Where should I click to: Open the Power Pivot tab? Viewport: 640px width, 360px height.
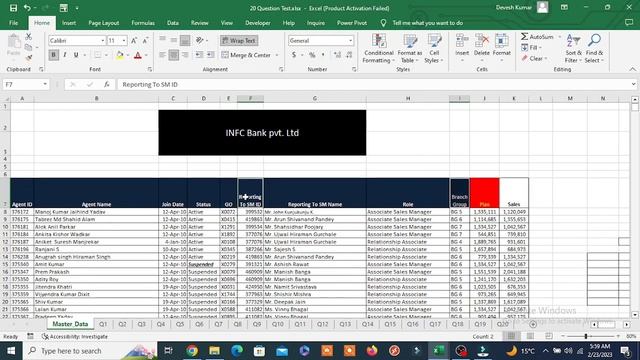(352, 23)
